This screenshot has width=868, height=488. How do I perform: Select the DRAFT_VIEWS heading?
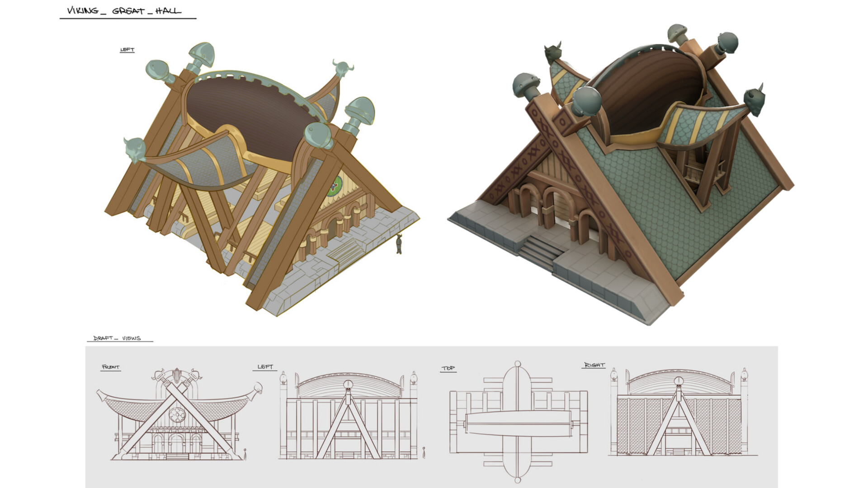coord(117,338)
